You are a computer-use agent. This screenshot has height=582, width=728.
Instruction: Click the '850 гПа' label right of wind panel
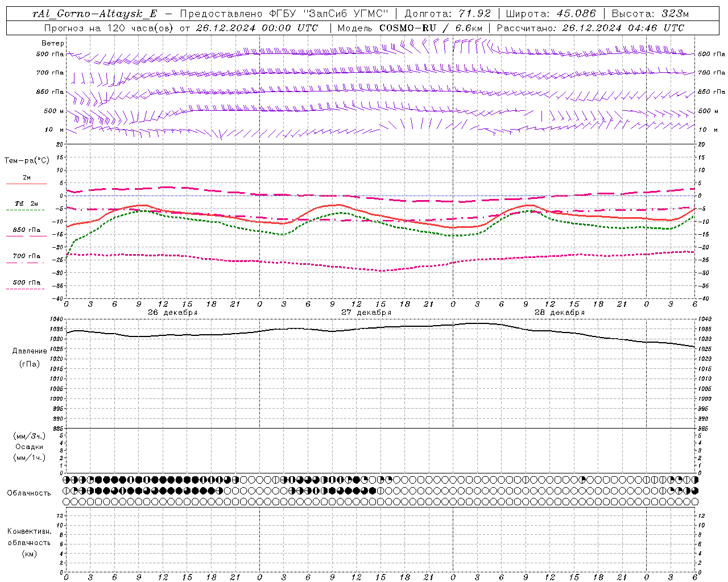point(712,92)
